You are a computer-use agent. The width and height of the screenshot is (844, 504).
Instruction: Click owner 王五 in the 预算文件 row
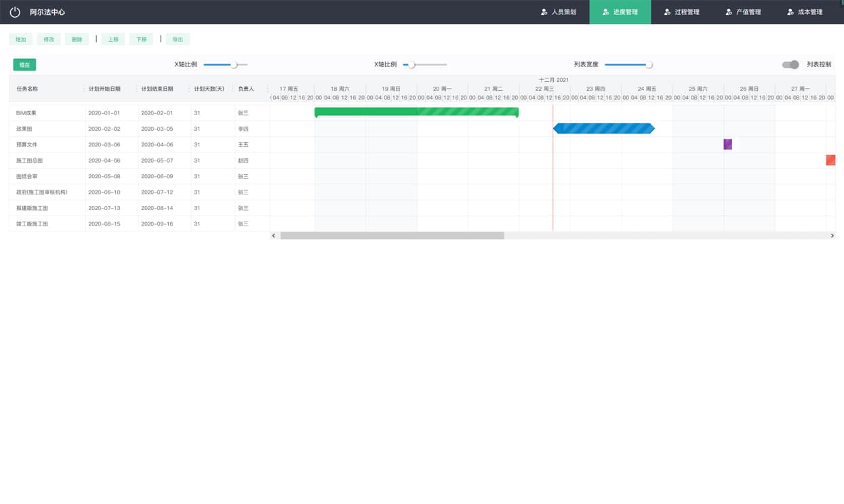tap(243, 144)
